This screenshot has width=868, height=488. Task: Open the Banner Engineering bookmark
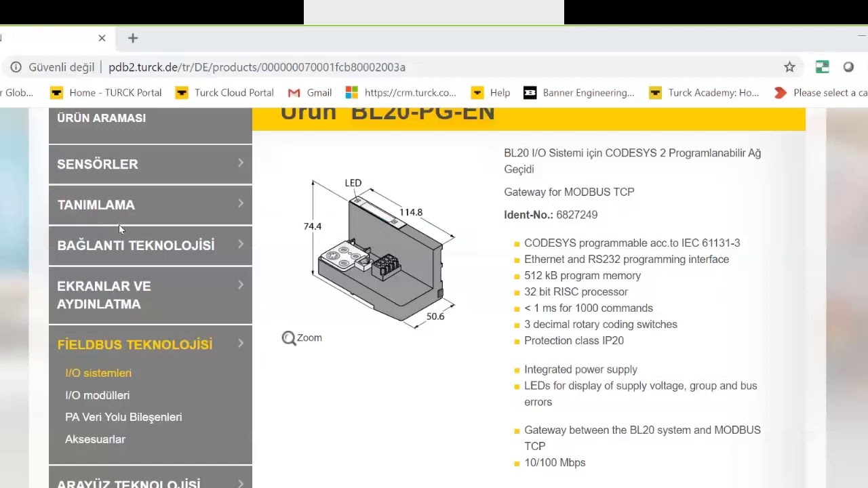579,93
